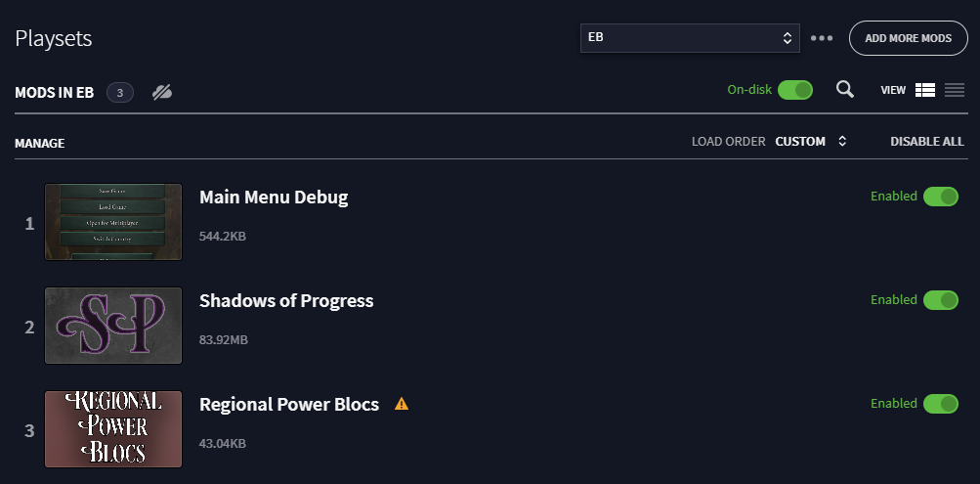This screenshot has height=484, width=980.
Task: Click the load order sort arrows icon
Action: [842, 142]
